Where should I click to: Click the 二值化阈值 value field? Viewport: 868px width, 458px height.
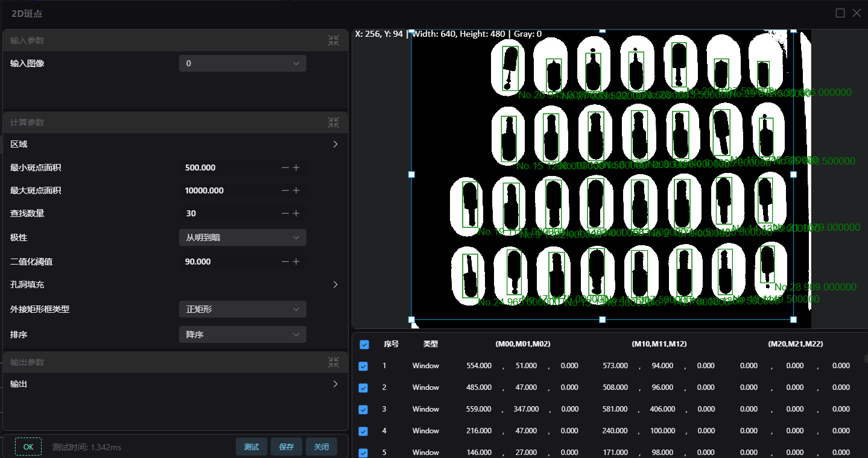pyautogui.click(x=229, y=262)
